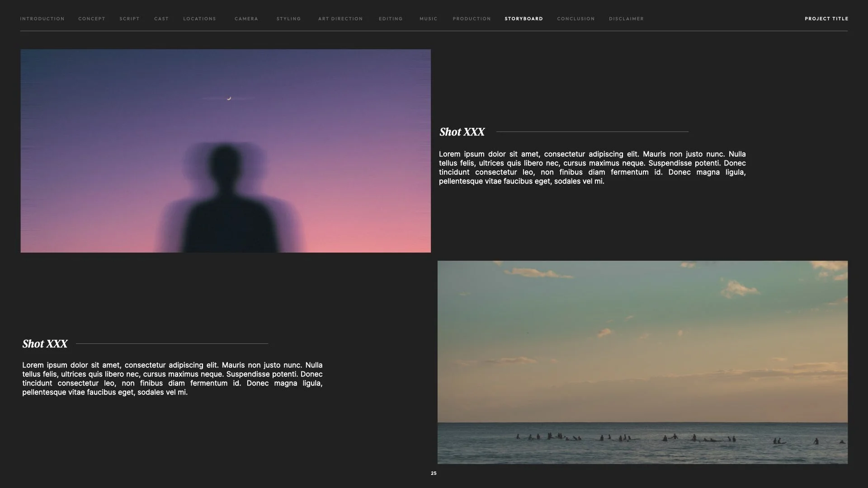The image size is (868, 488).
Task: Click the upper Shot XXX heading
Action: tap(462, 132)
